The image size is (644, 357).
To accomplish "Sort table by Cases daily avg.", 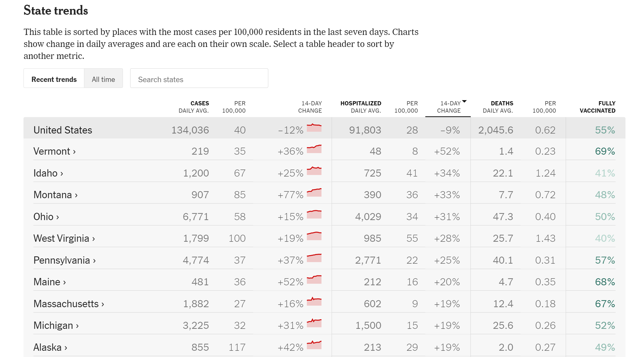I will tap(194, 107).
